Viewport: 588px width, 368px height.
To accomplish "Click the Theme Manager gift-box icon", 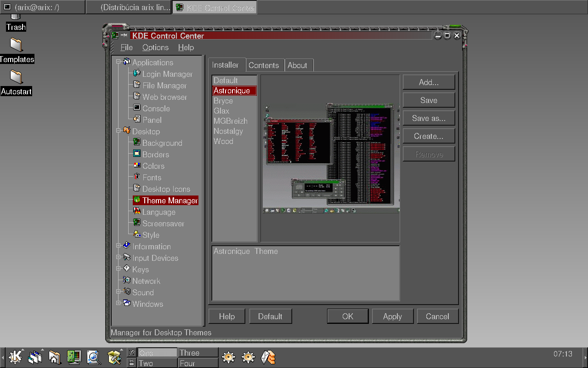I will click(x=136, y=200).
